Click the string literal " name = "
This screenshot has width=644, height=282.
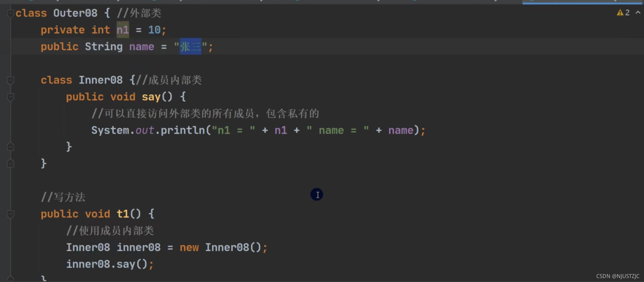click(337, 130)
